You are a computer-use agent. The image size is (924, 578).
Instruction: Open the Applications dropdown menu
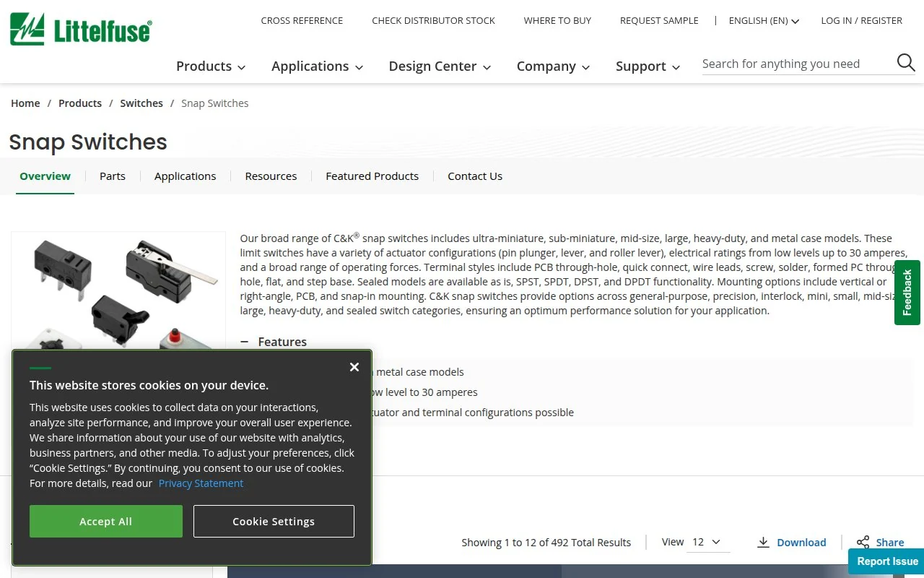[317, 66]
